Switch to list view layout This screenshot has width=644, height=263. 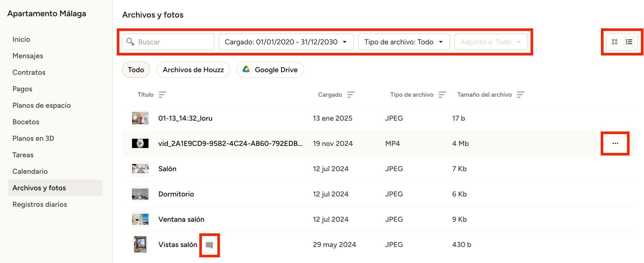629,42
